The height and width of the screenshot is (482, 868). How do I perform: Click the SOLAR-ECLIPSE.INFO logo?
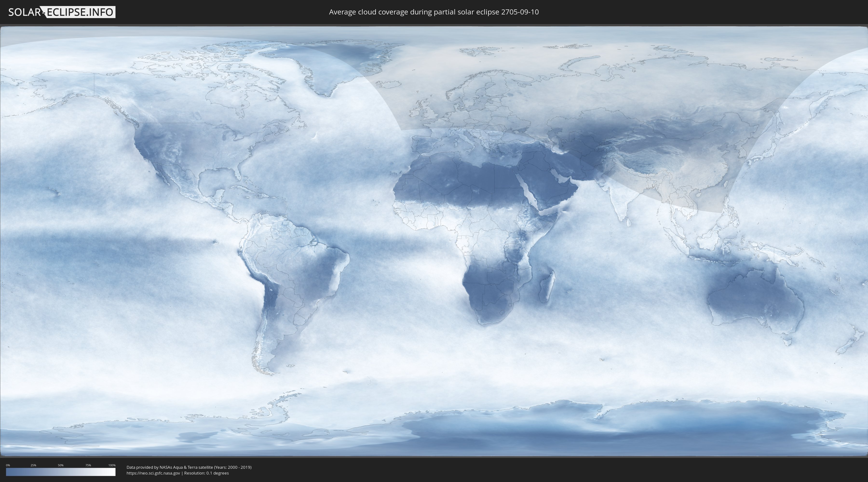[61, 12]
